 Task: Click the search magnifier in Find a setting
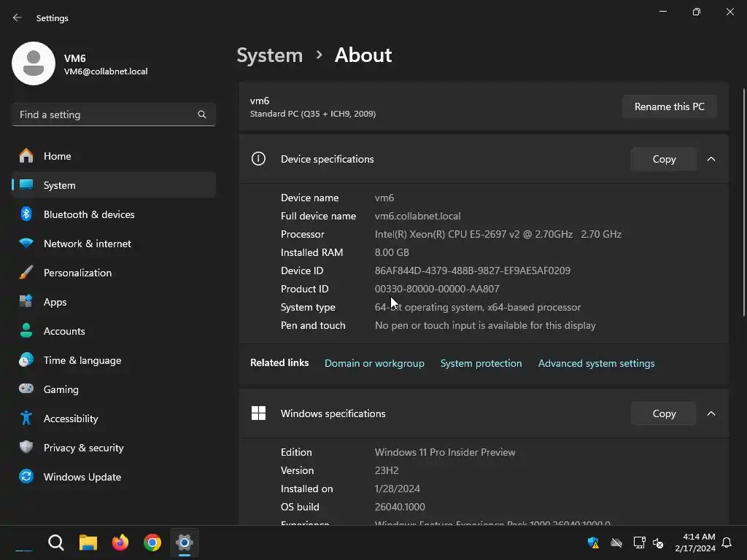(x=202, y=114)
